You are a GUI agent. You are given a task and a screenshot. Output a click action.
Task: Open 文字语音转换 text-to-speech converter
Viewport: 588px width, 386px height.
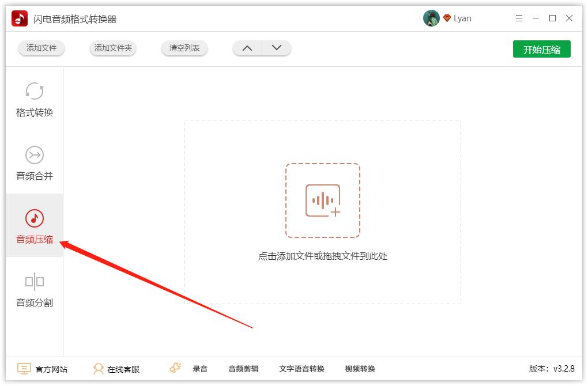(x=302, y=369)
